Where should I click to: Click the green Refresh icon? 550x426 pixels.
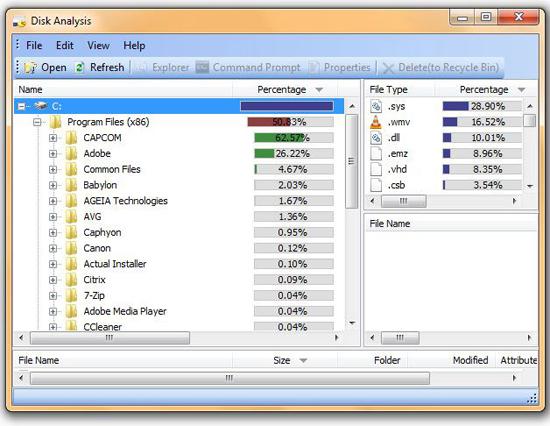80,67
